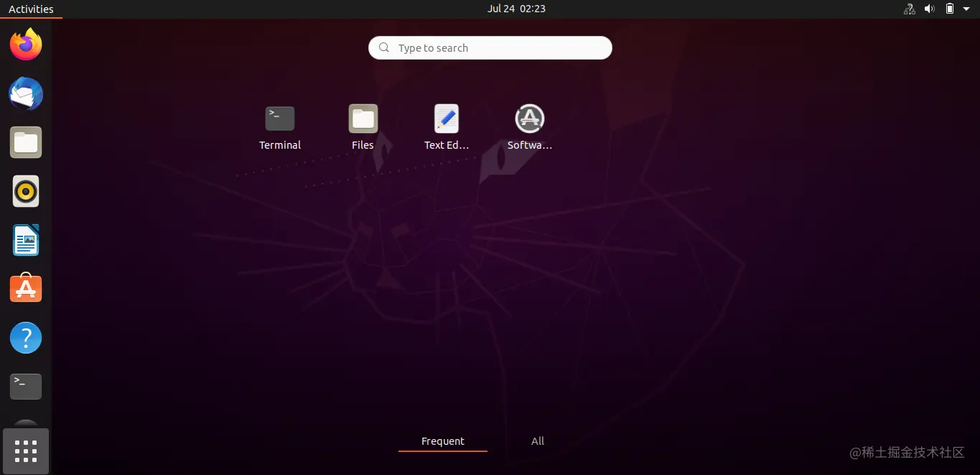Open the Terminal icon in the dock
The width and height of the screenshot is (980, 475).
(26, 386)
